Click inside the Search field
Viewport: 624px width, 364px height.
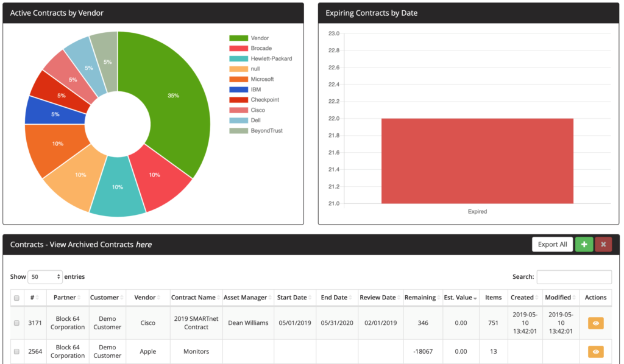coord(573,276)
